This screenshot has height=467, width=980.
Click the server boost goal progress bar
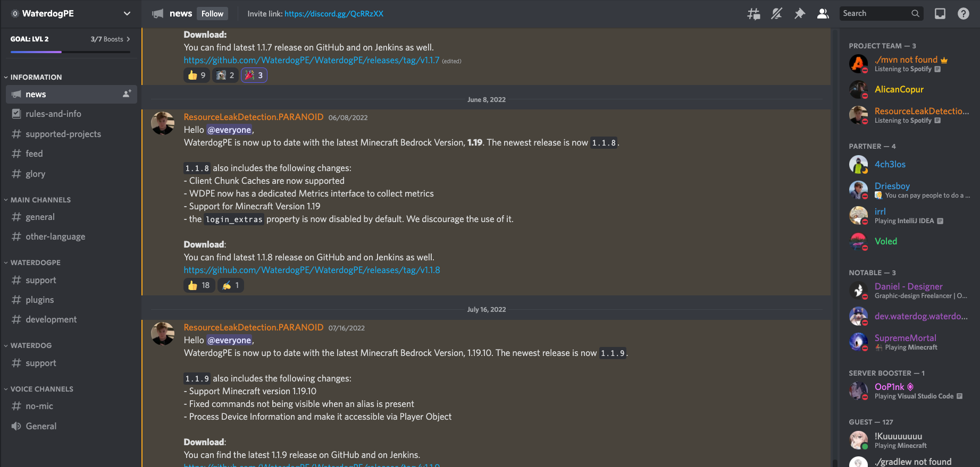tap(70, 52)
